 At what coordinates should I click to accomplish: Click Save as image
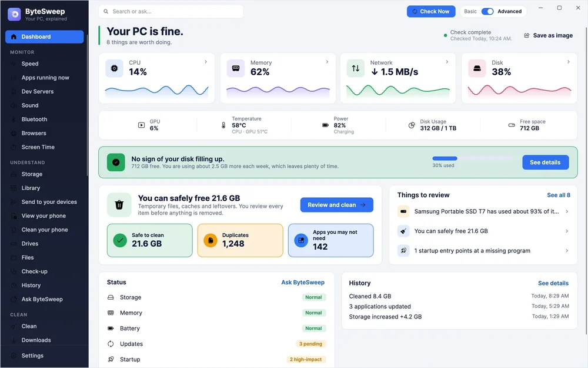(548, 35)
